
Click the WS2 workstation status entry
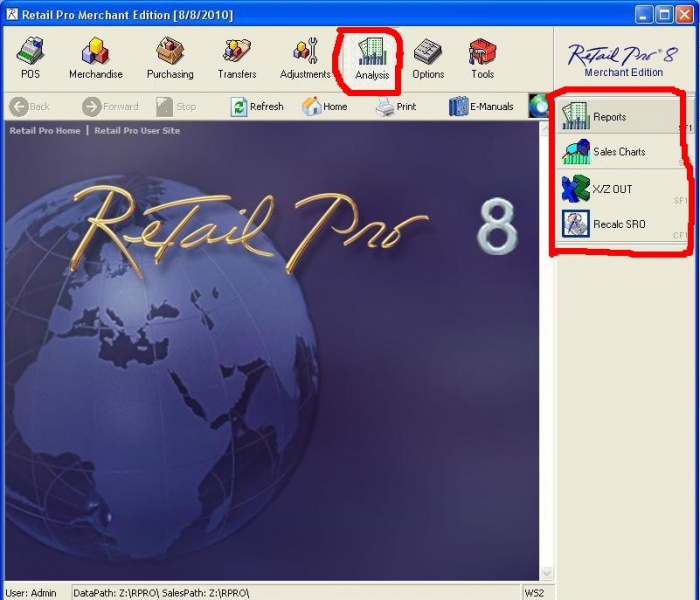click(534, 593)
